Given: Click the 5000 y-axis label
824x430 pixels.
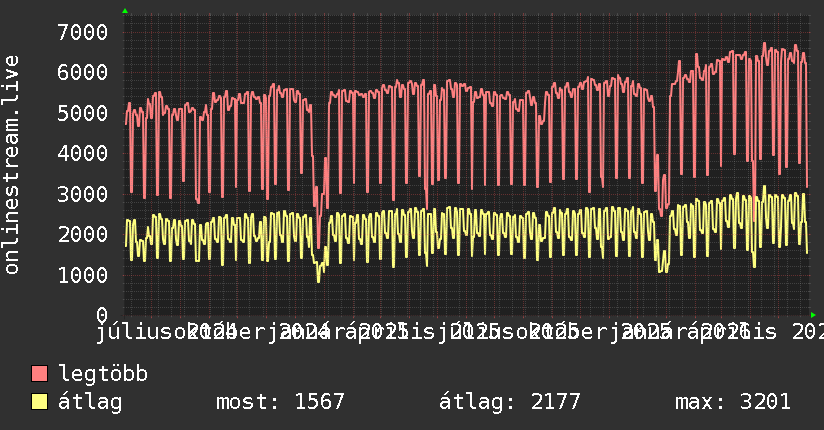Looking at the screenshot, I should click(x=83, y=114).
